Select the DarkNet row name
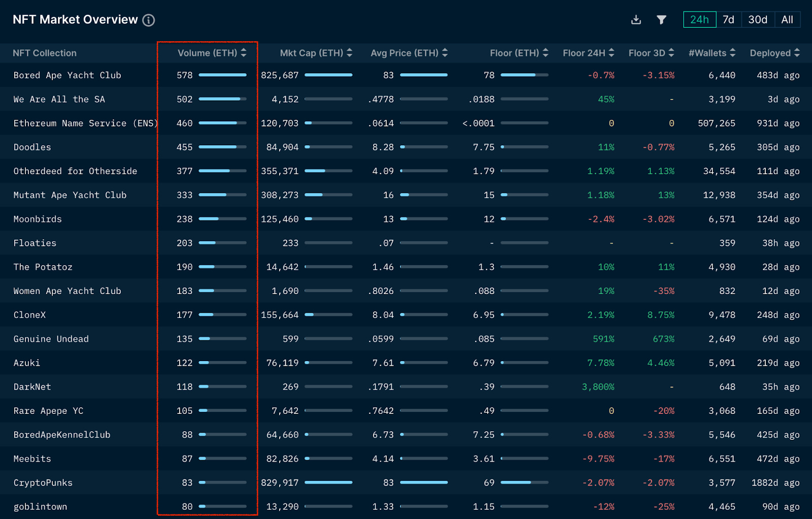The image size is (812, 519). (32, 387)
